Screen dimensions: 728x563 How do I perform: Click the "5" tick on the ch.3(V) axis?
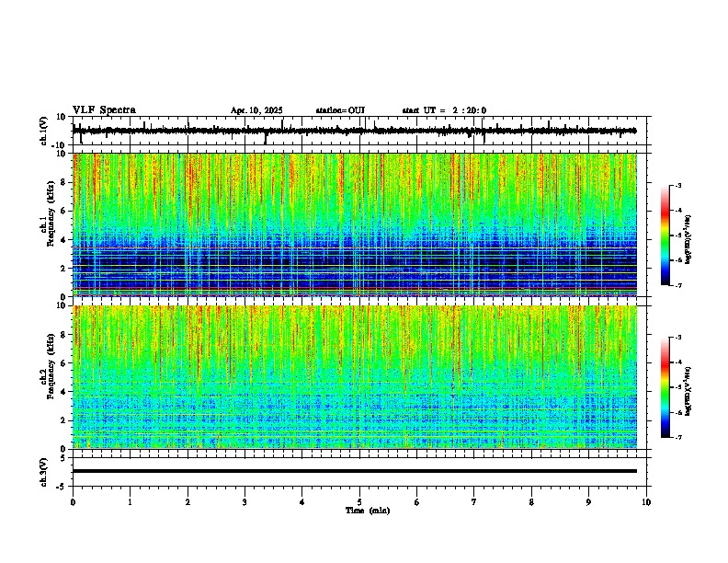[x=63, y=457]
